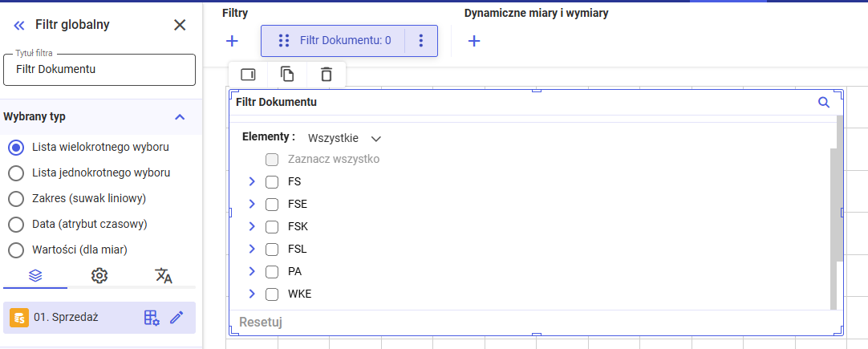Click the search icon in Filtr Dokumentu
The height and width of the screenshot is (349, 868).
click(x=823, y=102)
